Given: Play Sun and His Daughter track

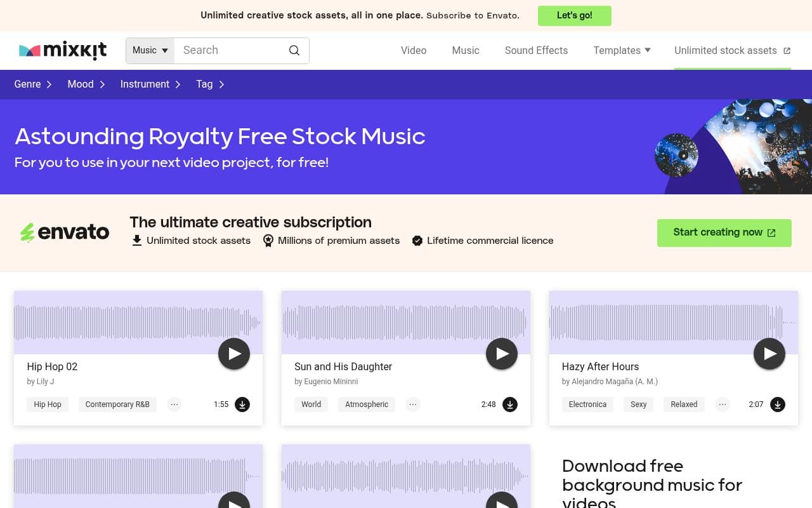Looking at the screenshot, I should pos(502,354).
